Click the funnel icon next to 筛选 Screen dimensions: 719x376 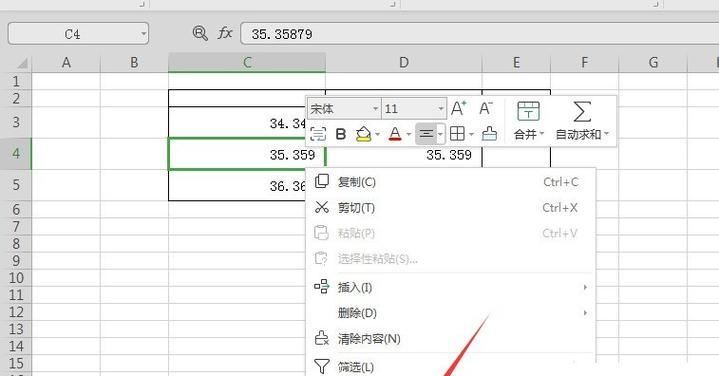pyautogui.click(x=321, y=366)
